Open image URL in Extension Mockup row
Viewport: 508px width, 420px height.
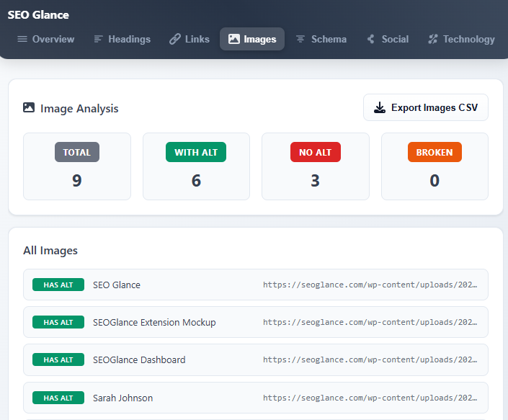coord(370,323)
